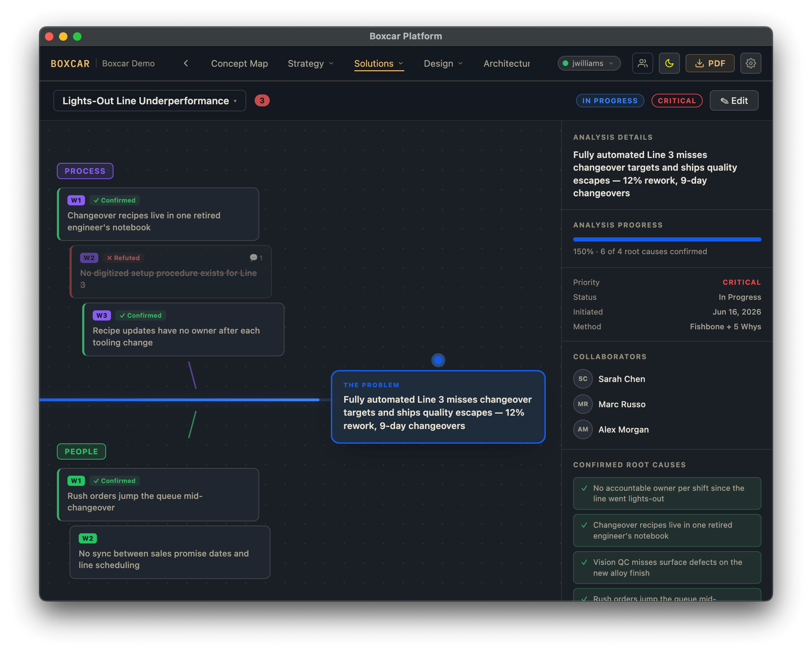Open the collaborators people icon button
812x653 pixels.
(642, 63)
